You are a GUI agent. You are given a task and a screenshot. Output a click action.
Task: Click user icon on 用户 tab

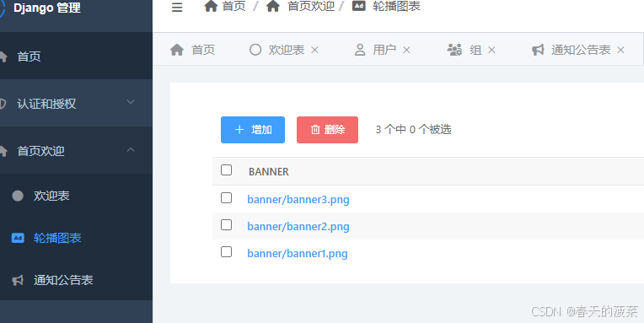360,50
